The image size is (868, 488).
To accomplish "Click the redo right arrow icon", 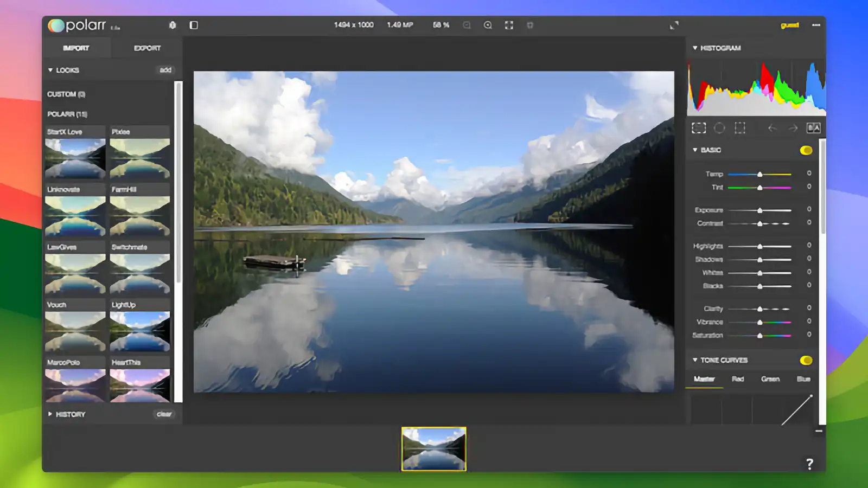I will (793, 128).
